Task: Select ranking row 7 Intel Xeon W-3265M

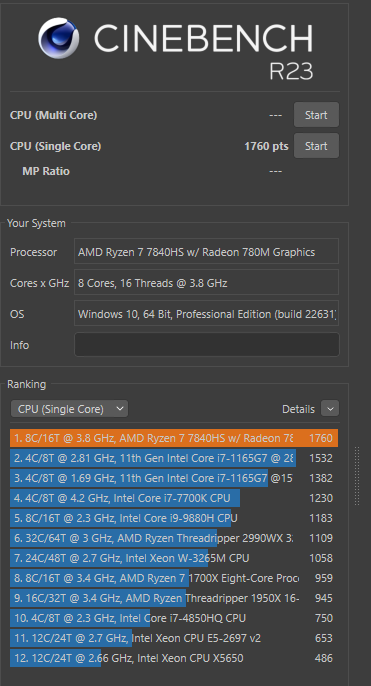Action: tap(174, 558)
